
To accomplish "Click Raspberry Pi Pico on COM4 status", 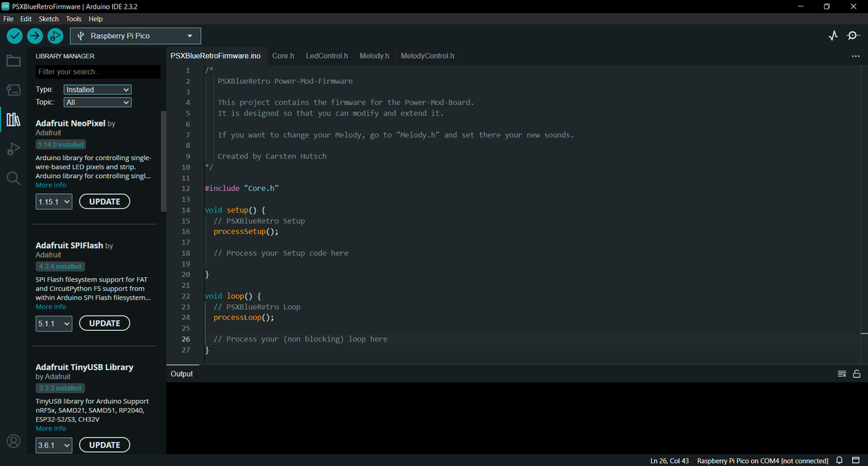I will [x=762, y=460].
